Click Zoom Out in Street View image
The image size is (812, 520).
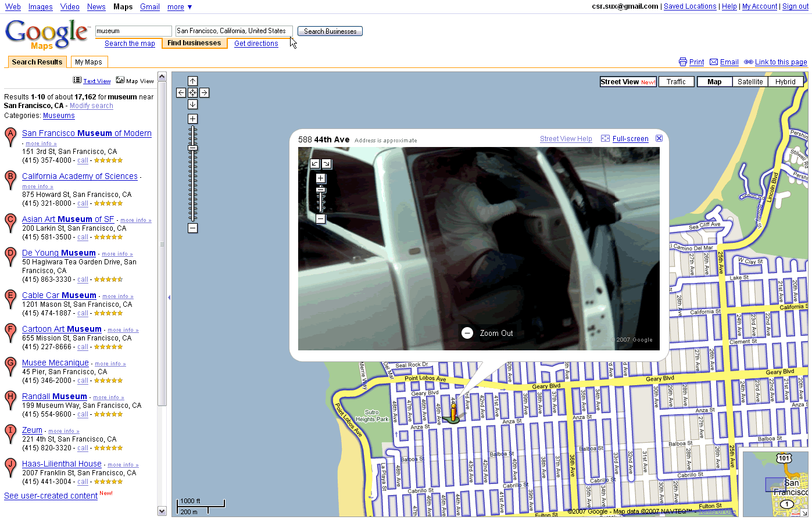click(488, 333)
